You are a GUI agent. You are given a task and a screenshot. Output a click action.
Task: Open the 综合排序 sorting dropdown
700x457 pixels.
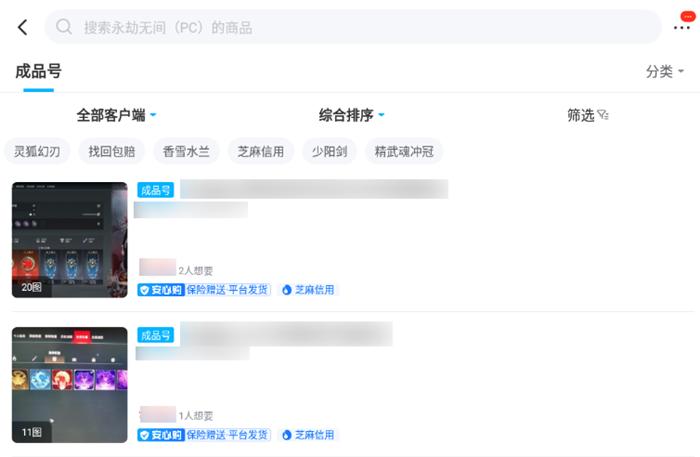point(352,115)
